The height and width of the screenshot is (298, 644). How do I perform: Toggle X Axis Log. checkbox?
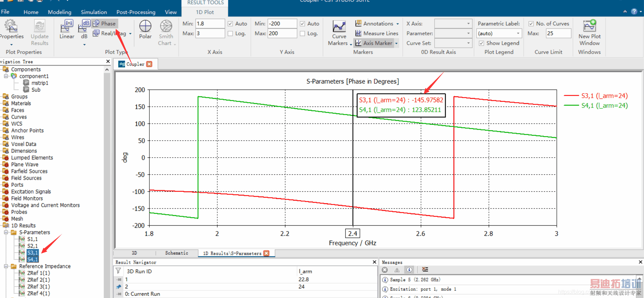230,34
